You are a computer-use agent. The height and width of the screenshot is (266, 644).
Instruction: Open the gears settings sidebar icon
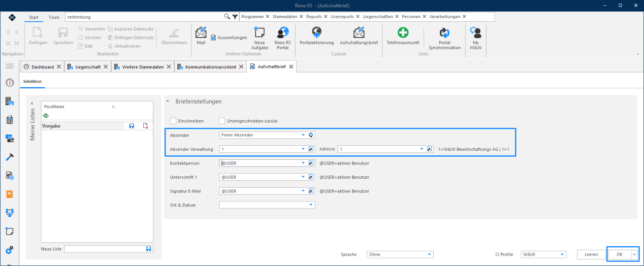[x=9, y=250]
